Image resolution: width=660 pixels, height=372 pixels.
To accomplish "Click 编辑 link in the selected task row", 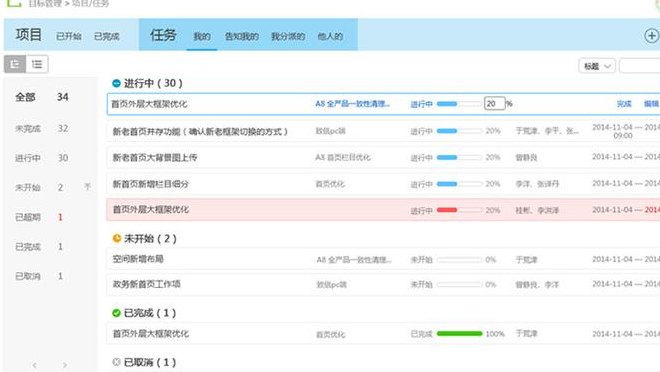I will (651, 104).
